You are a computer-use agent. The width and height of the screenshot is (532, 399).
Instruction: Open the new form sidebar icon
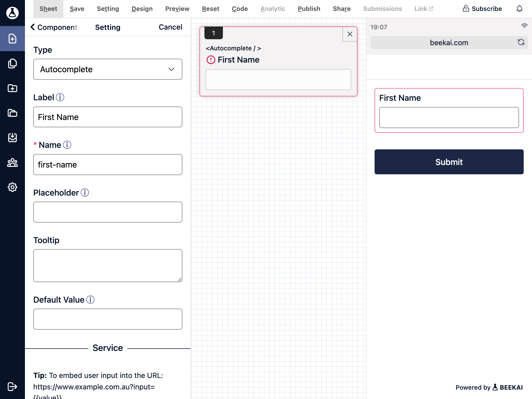point(12,38)
